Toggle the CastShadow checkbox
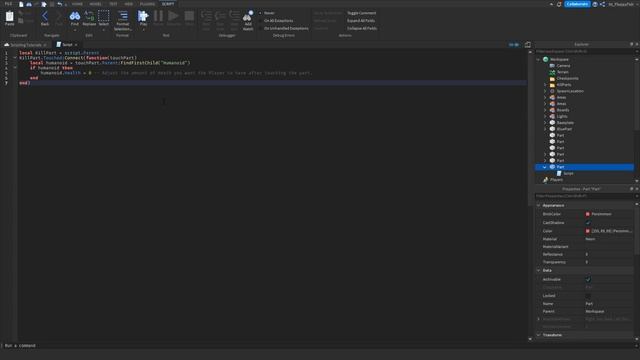 588,223
